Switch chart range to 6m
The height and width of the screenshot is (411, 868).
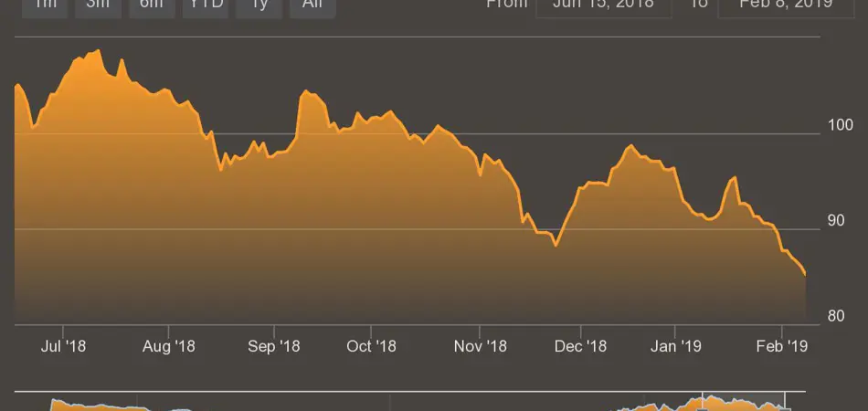[152, 5]
